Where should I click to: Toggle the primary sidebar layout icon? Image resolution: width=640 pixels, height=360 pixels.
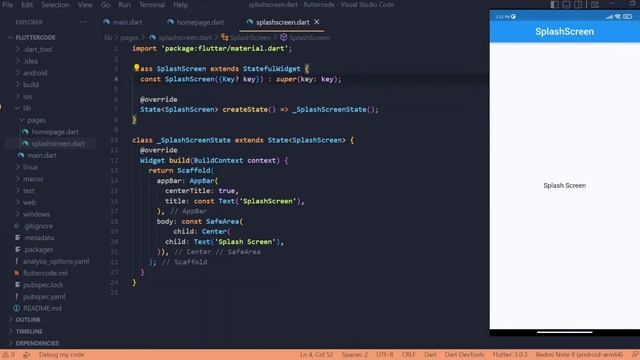click(x=554, y=5)
